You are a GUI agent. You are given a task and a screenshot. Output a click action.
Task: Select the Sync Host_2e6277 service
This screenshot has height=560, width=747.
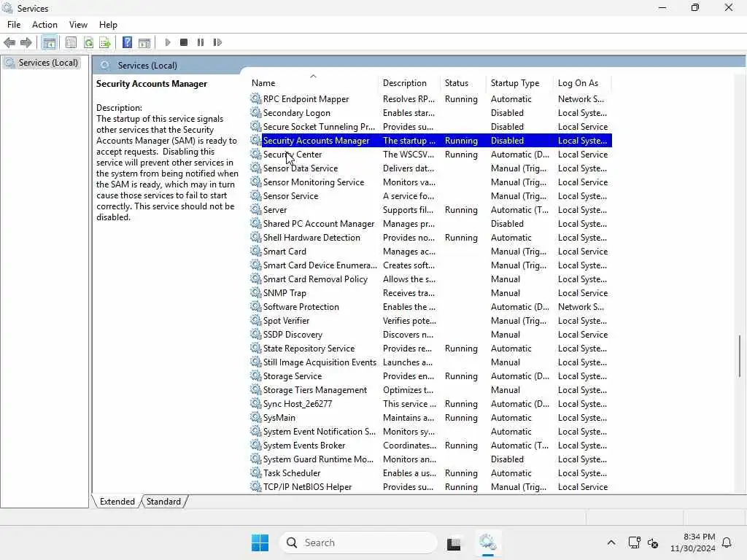coord(430,403)
